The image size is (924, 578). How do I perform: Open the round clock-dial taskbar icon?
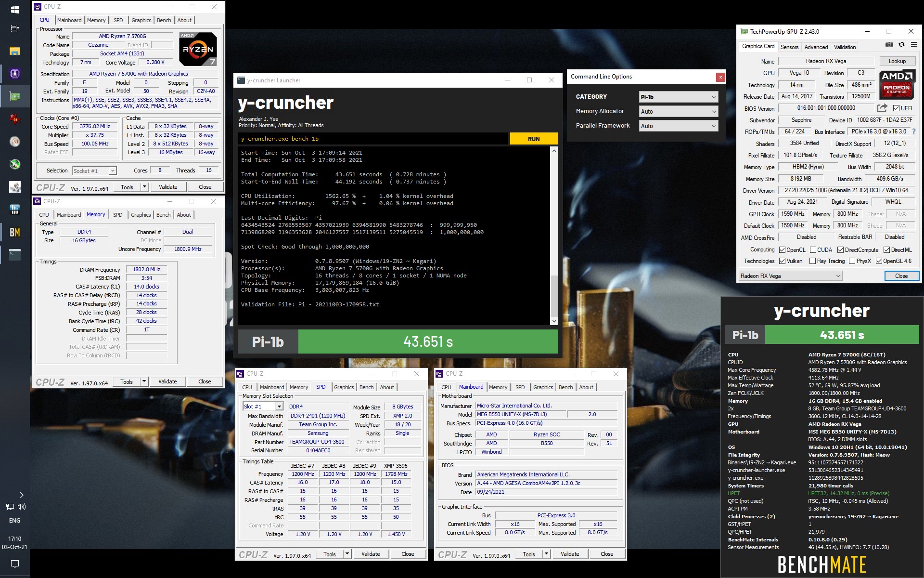(x=14, y=141)
